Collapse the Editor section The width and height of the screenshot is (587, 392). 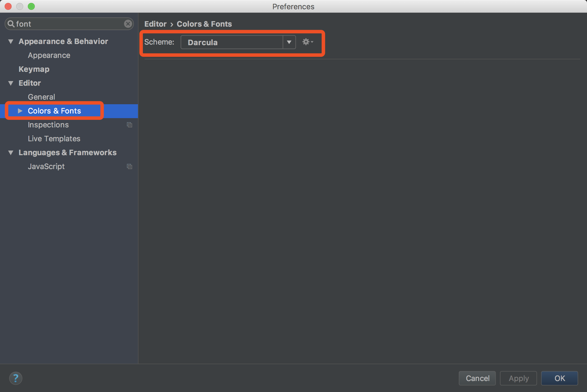(11, 83)
